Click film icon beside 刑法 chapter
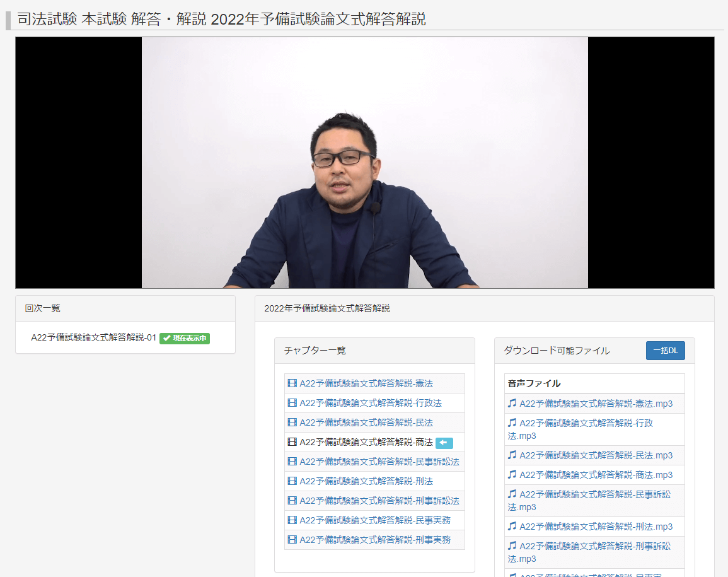Viewport: 728px width, 577px height. pyautogui.click(x=292, y=481)
